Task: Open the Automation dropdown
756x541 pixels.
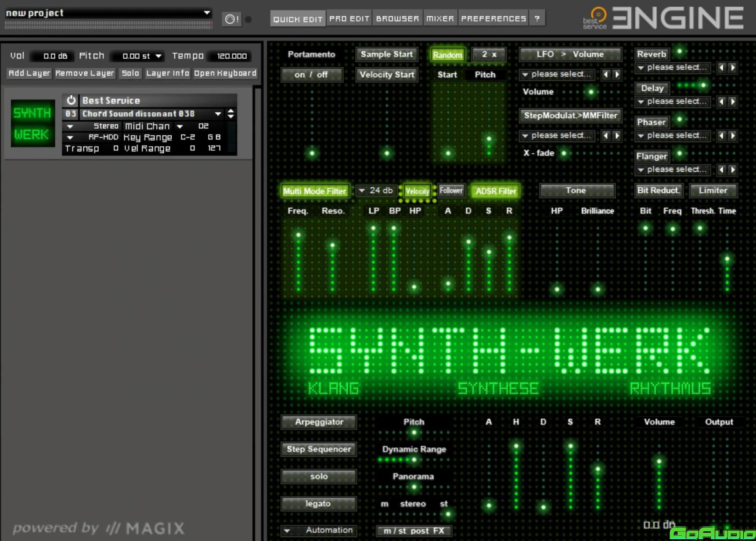Action: (319, 530)
